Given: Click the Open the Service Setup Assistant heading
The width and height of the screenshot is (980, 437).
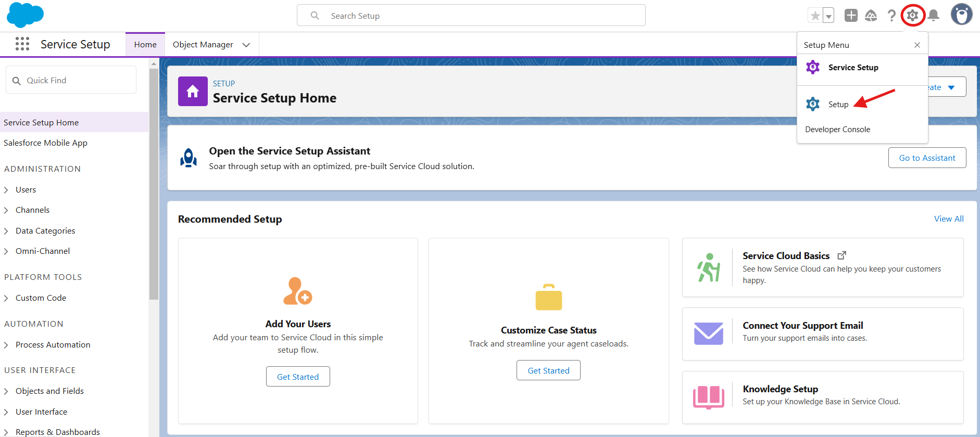Looking at the screenshot, I should (290, 151).
